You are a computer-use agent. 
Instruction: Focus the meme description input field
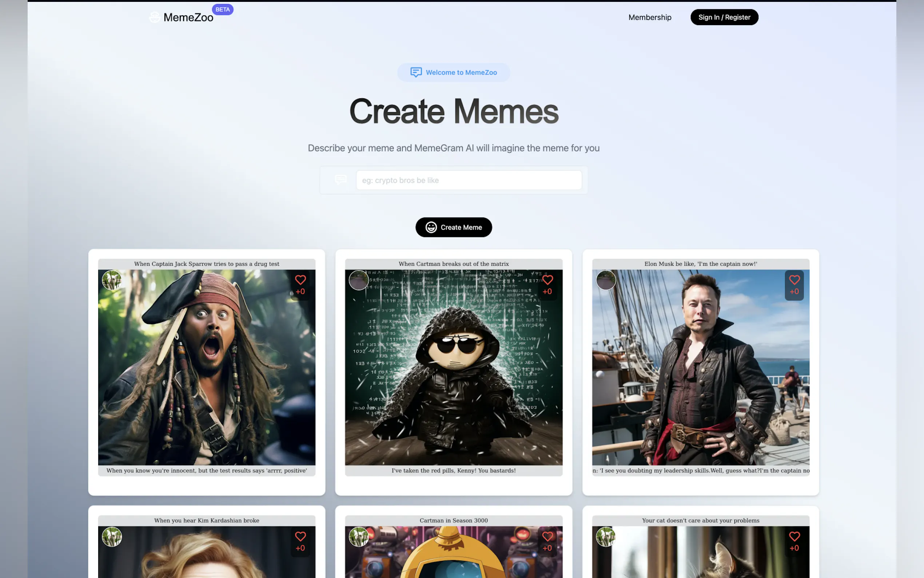pyautogui.click(x=469, y=180)
